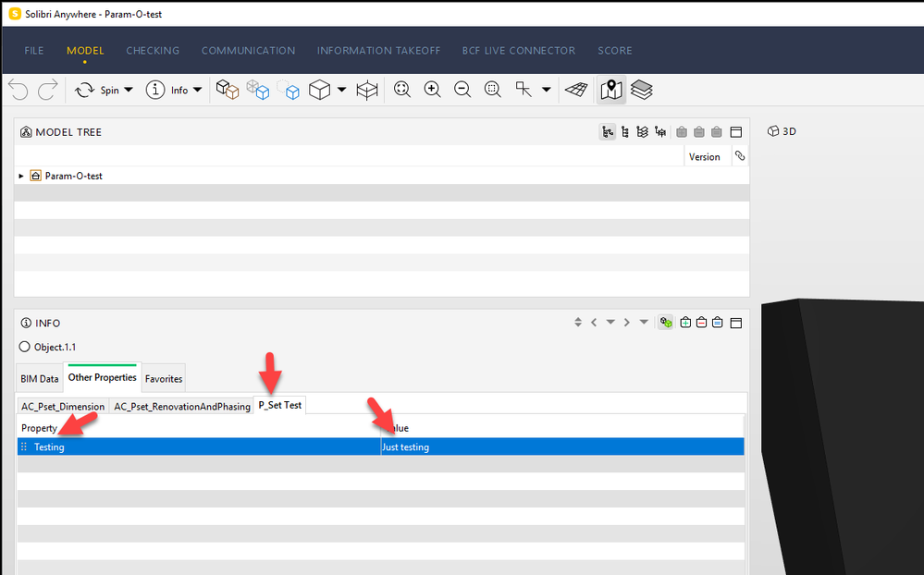
Task: Click the stacked layers icon
Action: pyautogui.click(x=642, y=90)
